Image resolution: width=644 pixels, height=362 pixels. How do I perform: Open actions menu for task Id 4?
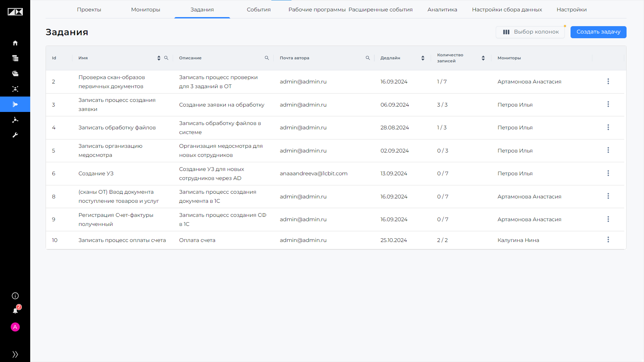click(x=608, y=127)
